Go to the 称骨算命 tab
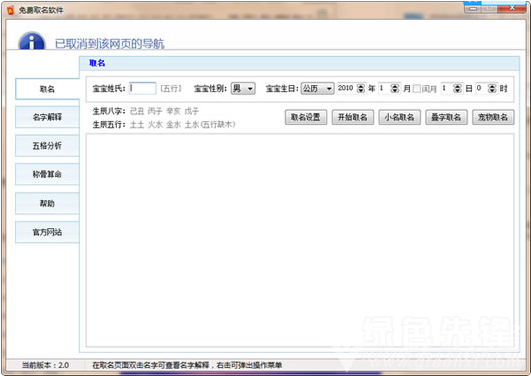Image resolution: width=531 pixels, height=376 pixels. [x=47, y=174]
